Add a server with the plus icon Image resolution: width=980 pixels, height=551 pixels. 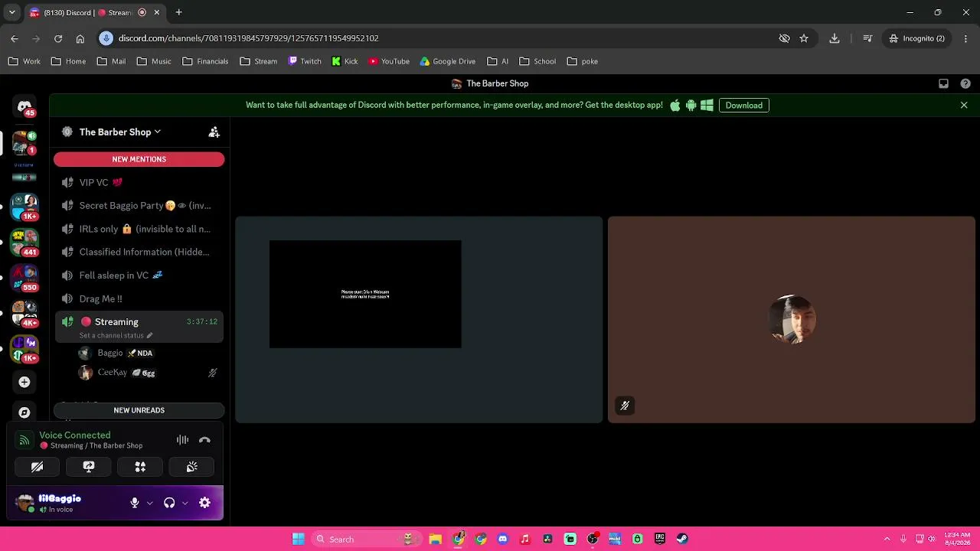[x=24, y=382]
